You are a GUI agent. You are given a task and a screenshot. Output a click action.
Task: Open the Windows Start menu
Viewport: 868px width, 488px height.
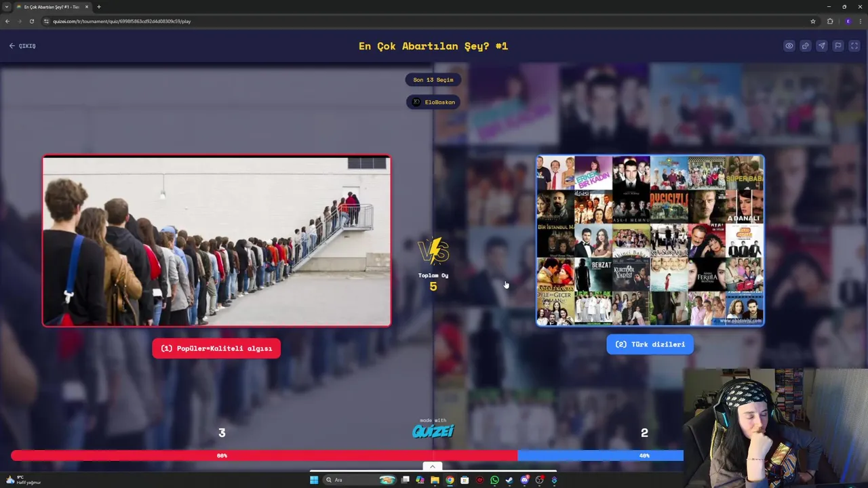[314, 480]
